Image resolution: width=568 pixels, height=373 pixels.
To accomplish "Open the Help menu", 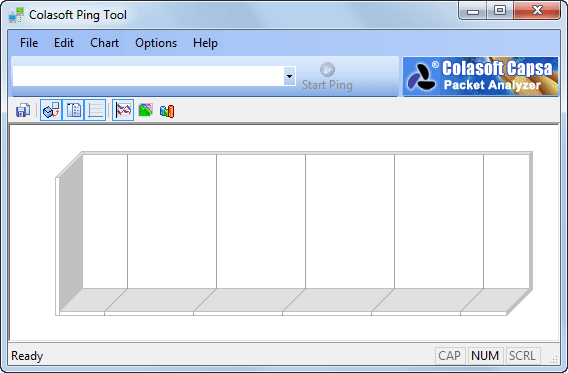I will [x=205, y=43].
